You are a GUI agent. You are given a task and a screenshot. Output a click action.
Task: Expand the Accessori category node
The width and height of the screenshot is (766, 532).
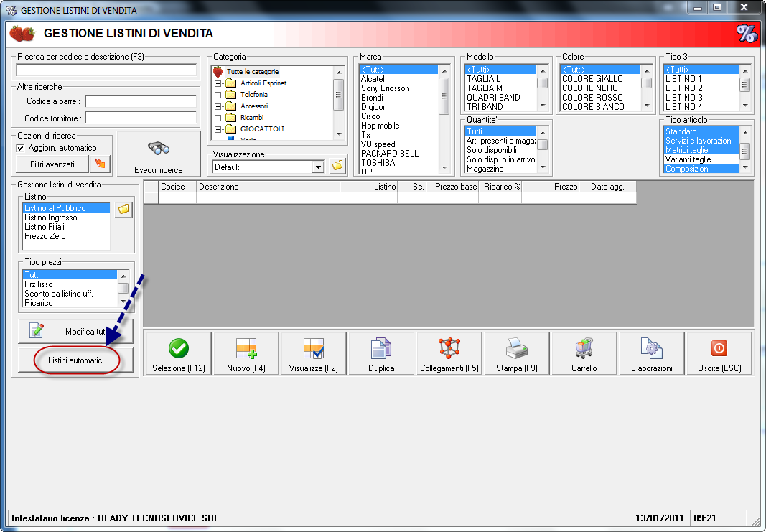click(x=218, y=106)
